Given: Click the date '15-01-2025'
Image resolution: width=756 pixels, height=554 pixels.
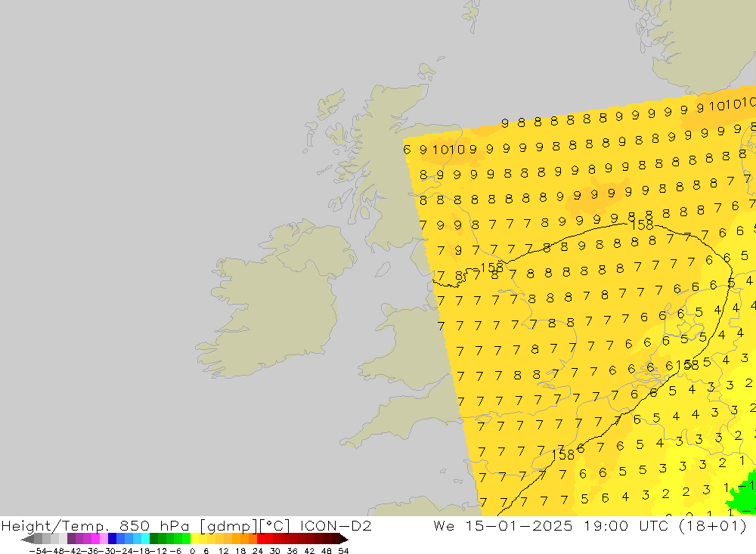Looking at the screenshot, I should tap(519, 525).
